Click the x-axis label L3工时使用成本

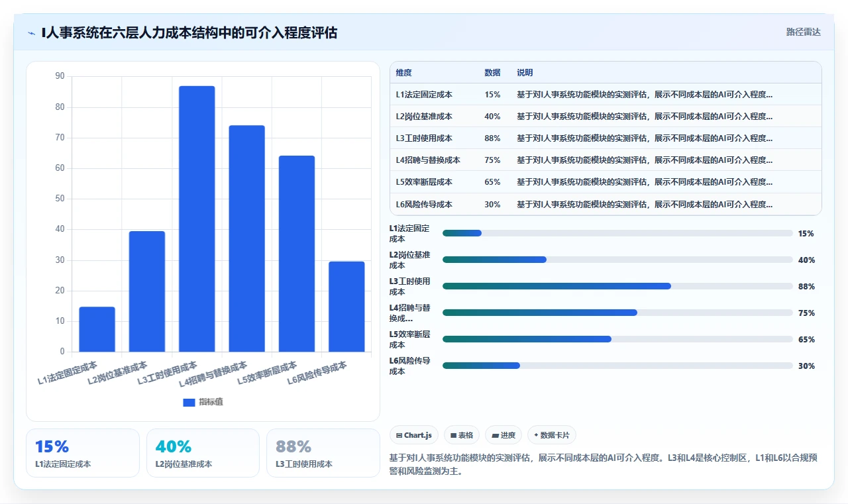coord(167,373)
